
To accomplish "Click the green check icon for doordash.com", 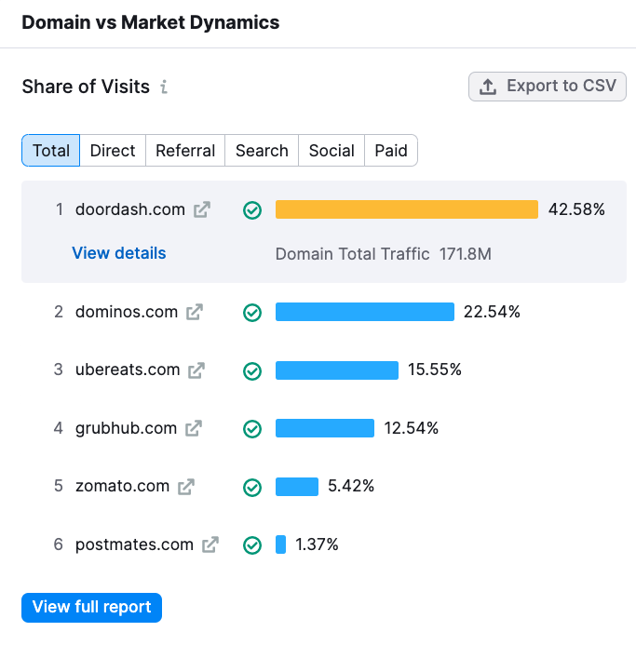I will tap(252, 210).
